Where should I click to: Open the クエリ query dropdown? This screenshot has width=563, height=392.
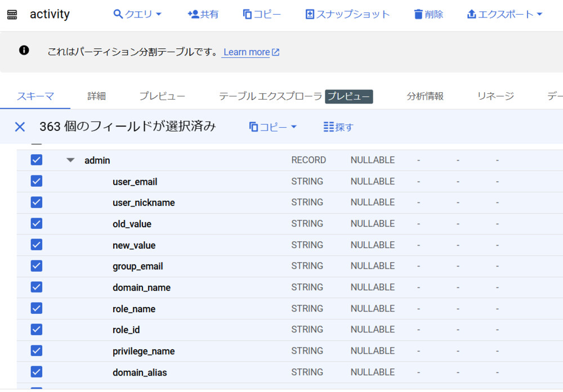137,14
